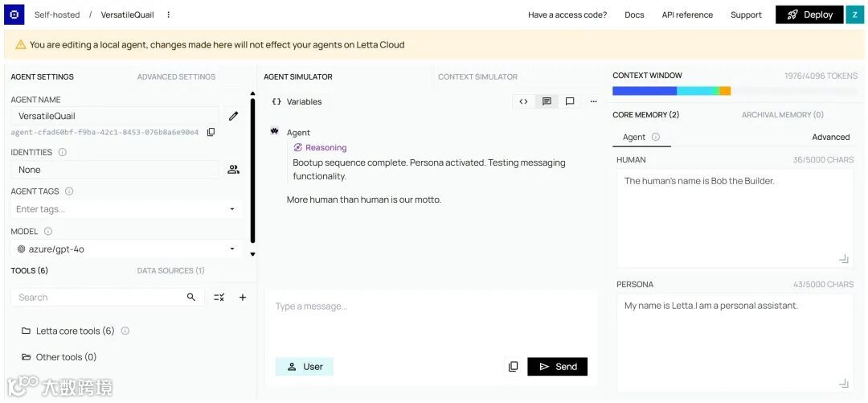
Task: Click the tool rules icon beside search
Action: point(219,297)
